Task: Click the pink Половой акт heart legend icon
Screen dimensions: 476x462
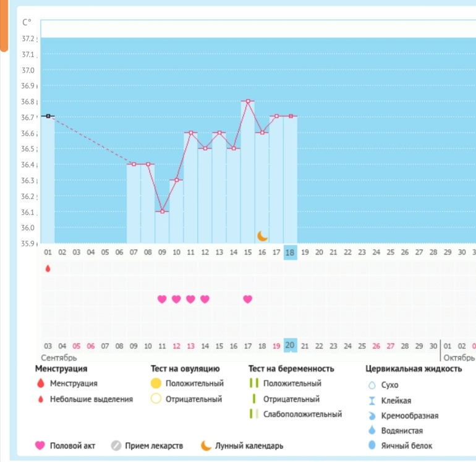Action: (41, 445)
